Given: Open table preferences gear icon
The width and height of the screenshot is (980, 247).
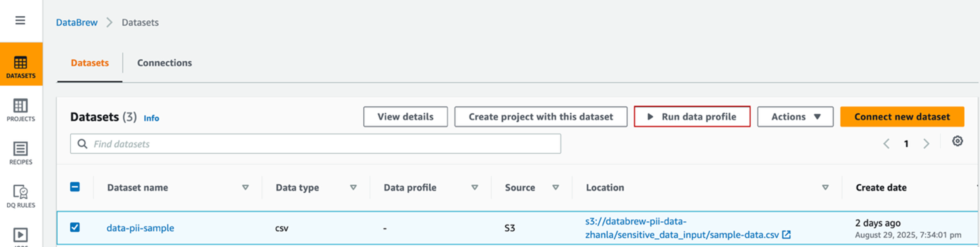Looking at the screenshot, I should tap(957, 141).
